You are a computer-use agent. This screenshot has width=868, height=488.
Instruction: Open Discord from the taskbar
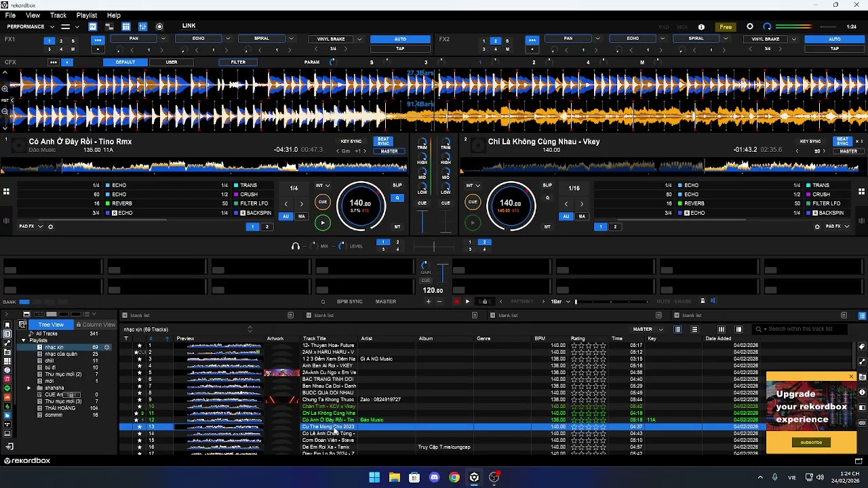click(434, 477)
